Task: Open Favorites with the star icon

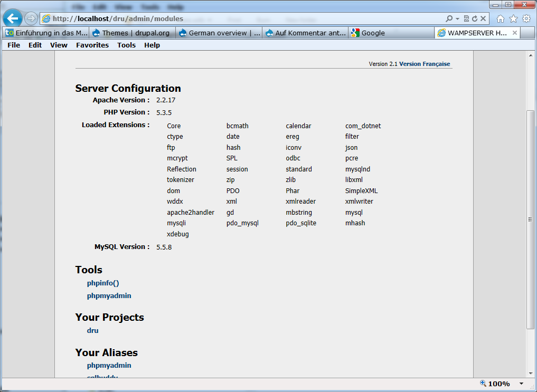Action: pos(513,18)
